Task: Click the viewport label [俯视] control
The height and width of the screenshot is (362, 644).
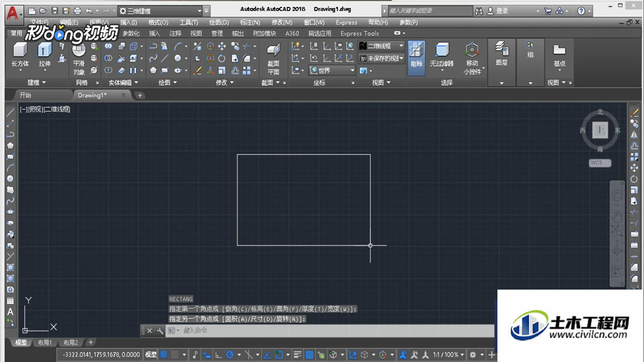Action: click(x=35, y=109)
